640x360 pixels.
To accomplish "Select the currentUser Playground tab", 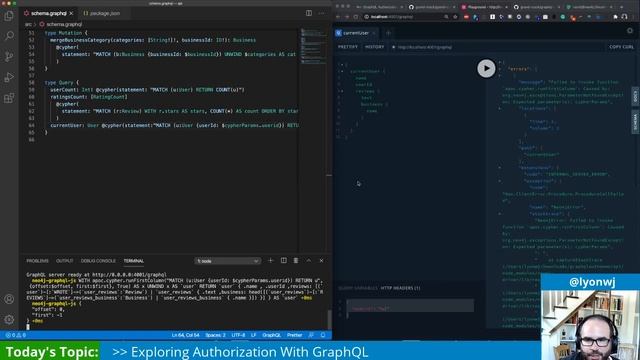I will click(355, 33).
